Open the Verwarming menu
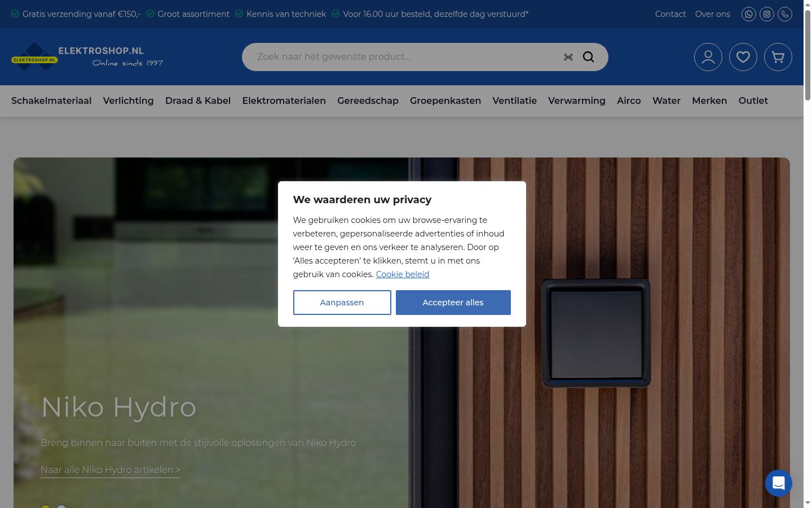Viewport: 812px width, 508px height. (577, 100)
